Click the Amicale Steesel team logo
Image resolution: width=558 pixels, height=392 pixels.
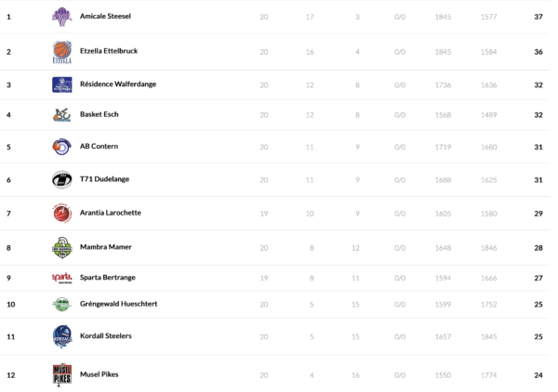[x=61, y=16]
